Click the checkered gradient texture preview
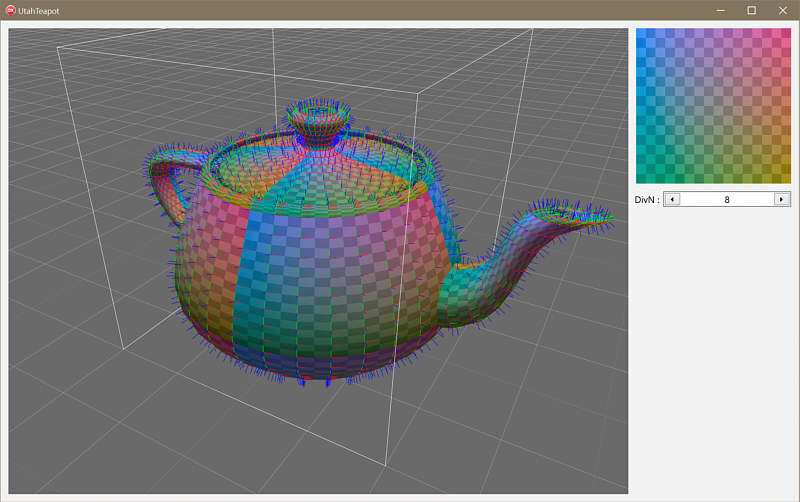The image size is (800, 502). click(713, 106)
